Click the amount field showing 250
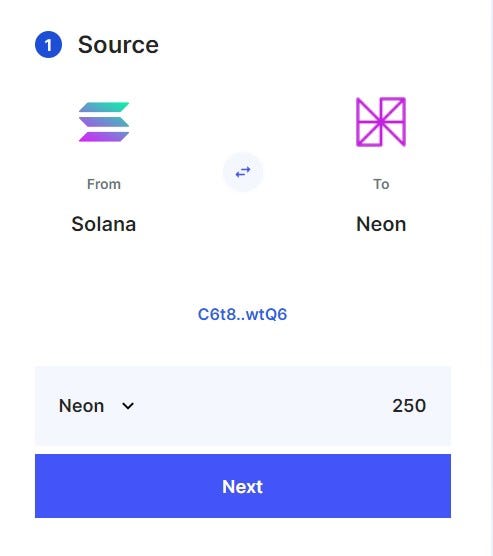Image resolution: width=493 pixels, height=556 pixels. [409, 406]
